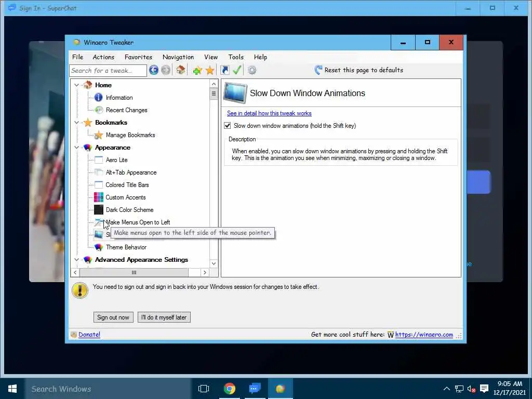This screenshot has width=532, height=399.
Task: Open the taskbar clock showing 9:05 AM
Action: click(510, 388)
